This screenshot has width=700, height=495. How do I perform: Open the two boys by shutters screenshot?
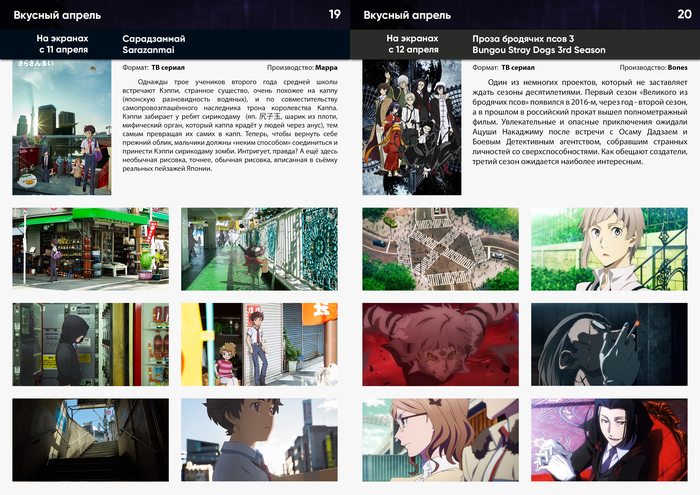pos(259,344)
